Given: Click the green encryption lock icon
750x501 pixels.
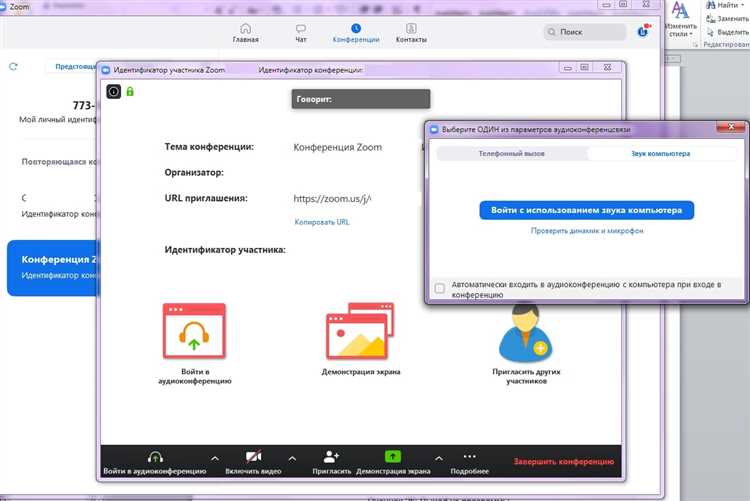Looking at the screenshot, I should click(x=130, y=91).
